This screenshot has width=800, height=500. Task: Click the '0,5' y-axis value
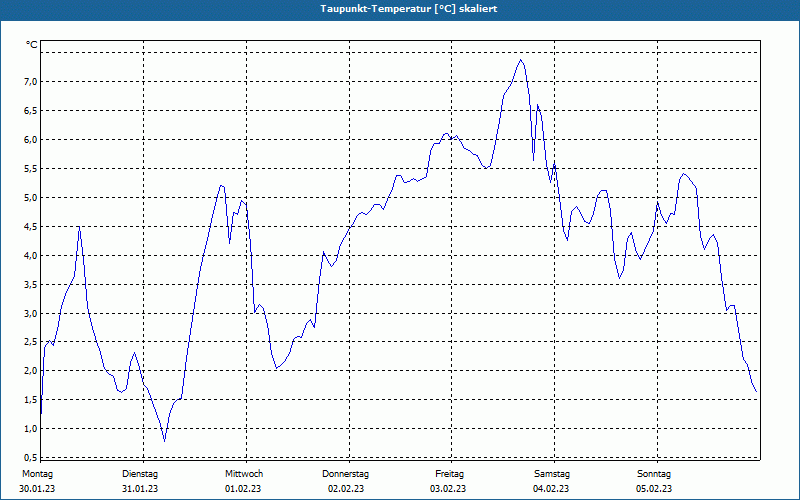tap(31, 457)
